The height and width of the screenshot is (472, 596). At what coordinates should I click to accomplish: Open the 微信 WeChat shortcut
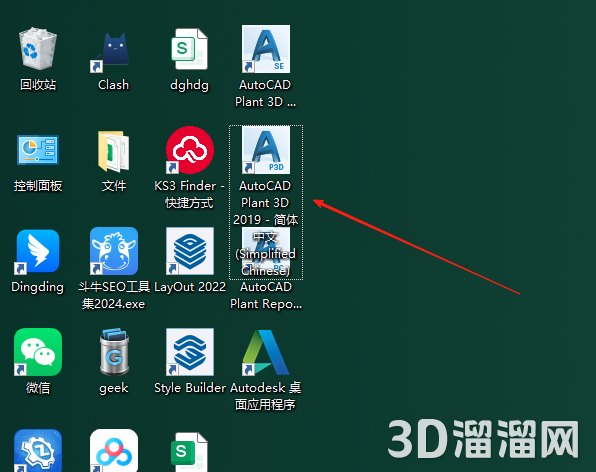tap(38, 352)
